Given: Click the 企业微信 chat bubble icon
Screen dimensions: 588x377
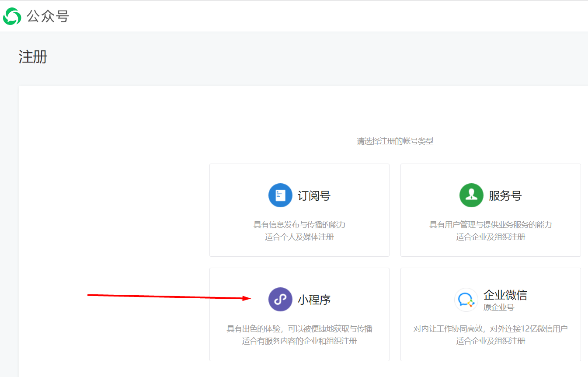Looking at the screenshot, I should [x=466, y=300].
